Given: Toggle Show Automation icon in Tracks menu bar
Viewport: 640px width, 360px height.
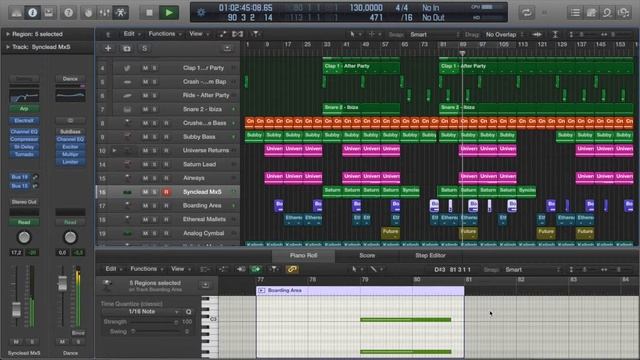Looking at the screenshot, I should tap(222, 34).
